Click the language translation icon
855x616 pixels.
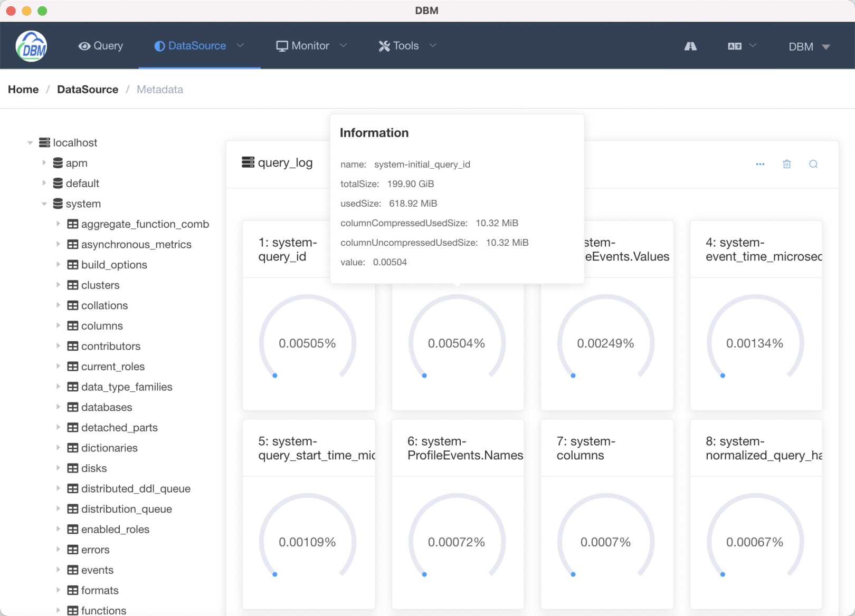tap(734, 46)
